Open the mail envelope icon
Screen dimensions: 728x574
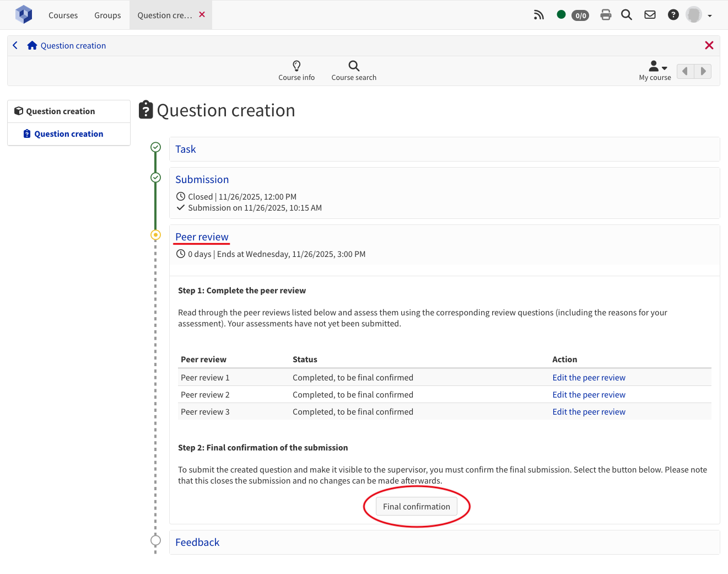650,15
